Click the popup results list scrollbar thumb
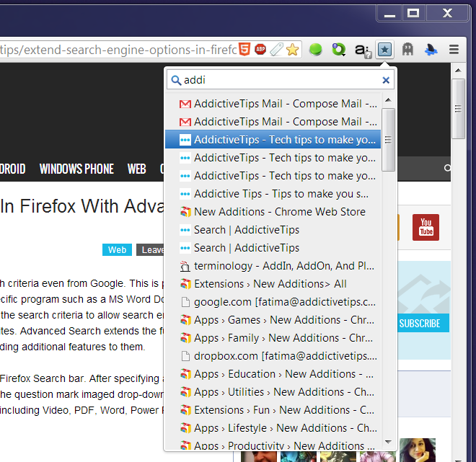Viewport: 476px width, 462px height. 388,140
